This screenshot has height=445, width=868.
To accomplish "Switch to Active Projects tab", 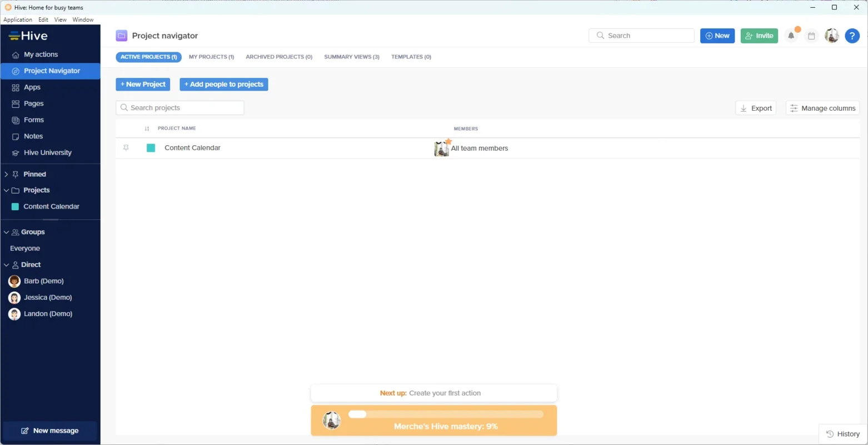I will point(148,57).
